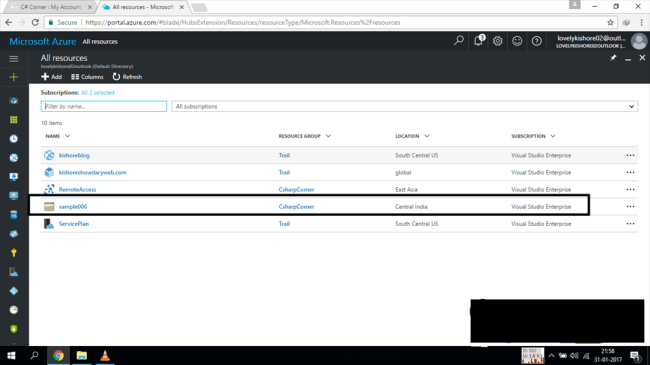Click the All resources breadcrumb
Viewport: 650px width, 365px height.
[x=100, y=41]
